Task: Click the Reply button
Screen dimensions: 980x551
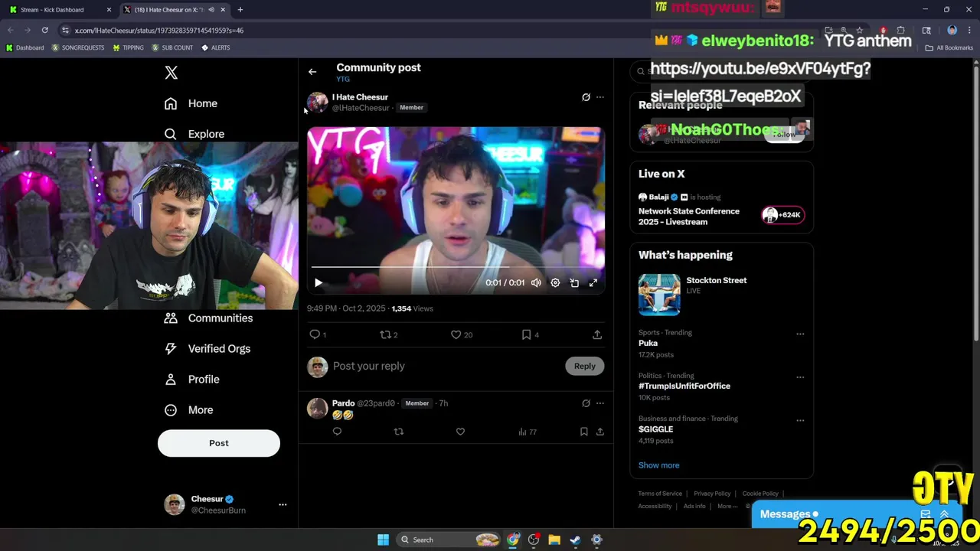Action: [x=585, y=366]
